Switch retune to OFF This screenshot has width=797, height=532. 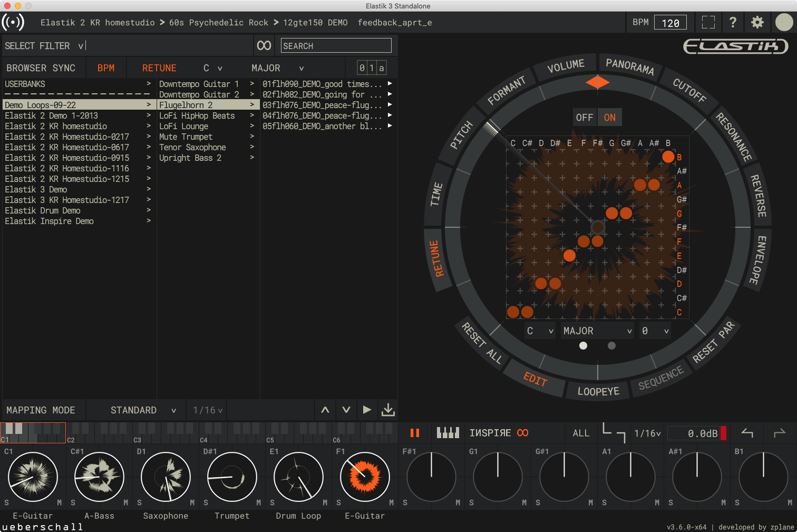tap(584, 118)
